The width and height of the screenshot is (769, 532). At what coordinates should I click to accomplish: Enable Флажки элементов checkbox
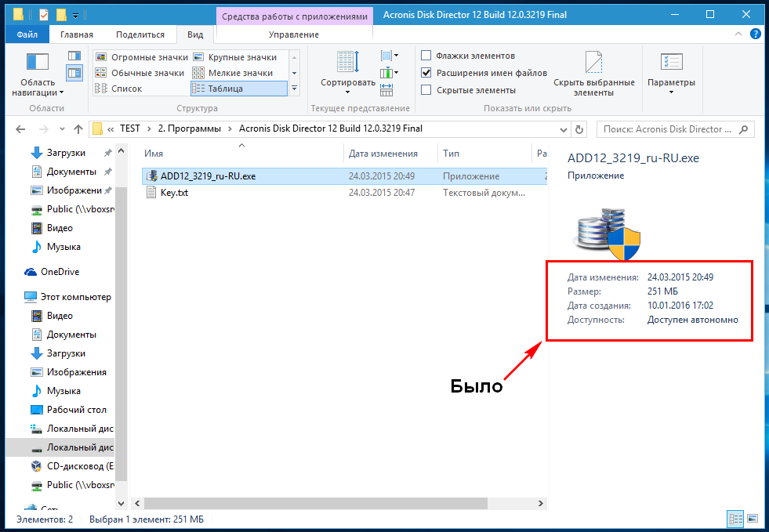pyautogui.click(x=426, y=56)
